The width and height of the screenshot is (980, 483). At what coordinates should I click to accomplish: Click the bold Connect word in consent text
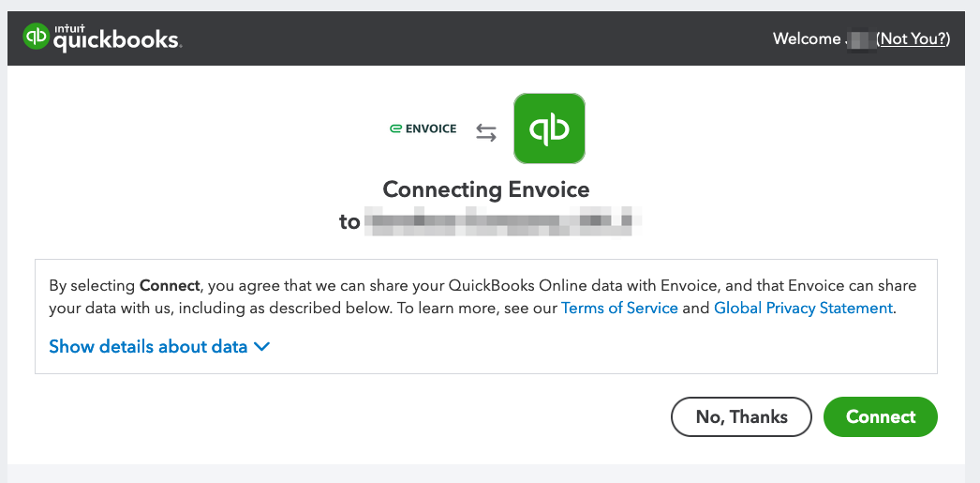[x=170, y=286]
